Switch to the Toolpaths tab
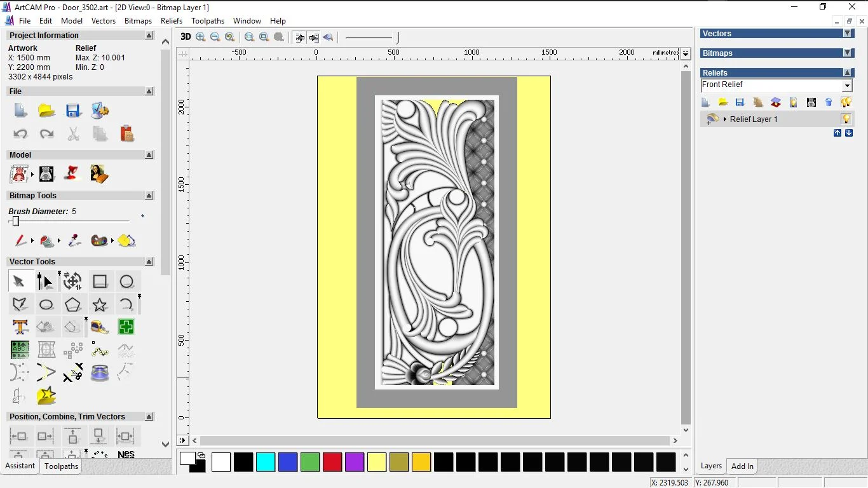 [61, 466]
